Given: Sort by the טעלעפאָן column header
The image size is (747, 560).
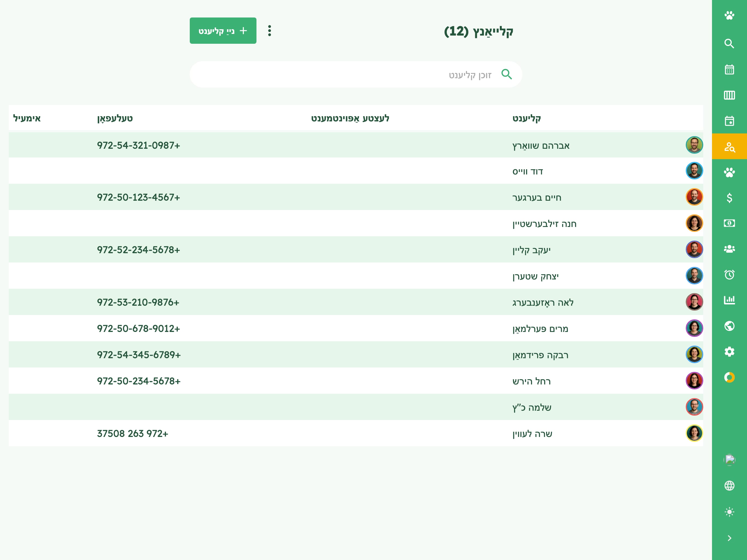Looking at the screenshot, I should pyautogui.click(x=115, y=118).
